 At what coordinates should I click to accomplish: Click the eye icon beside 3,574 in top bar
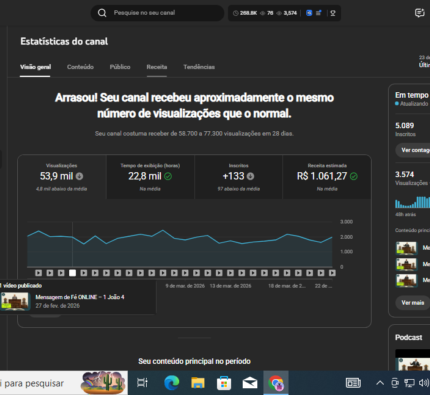click(x=279, y=13)
